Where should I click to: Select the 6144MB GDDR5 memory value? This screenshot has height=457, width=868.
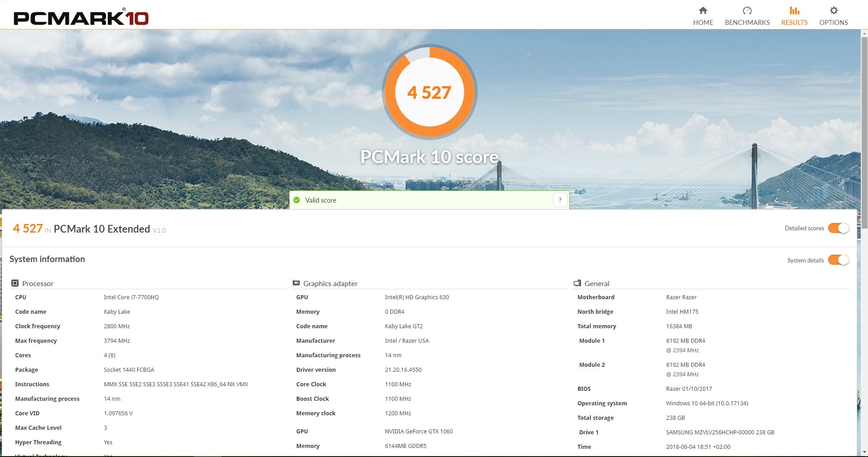pos(405,446)
